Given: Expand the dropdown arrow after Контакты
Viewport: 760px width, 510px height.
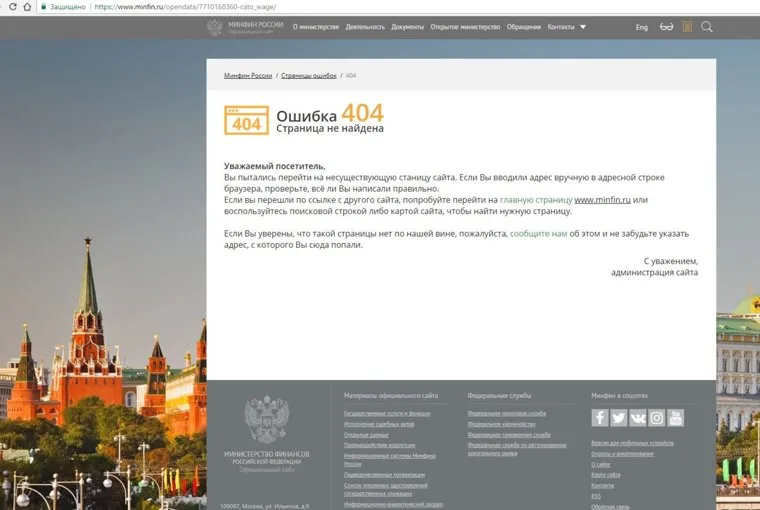Looking at the screenshot, I should point(583,27).
